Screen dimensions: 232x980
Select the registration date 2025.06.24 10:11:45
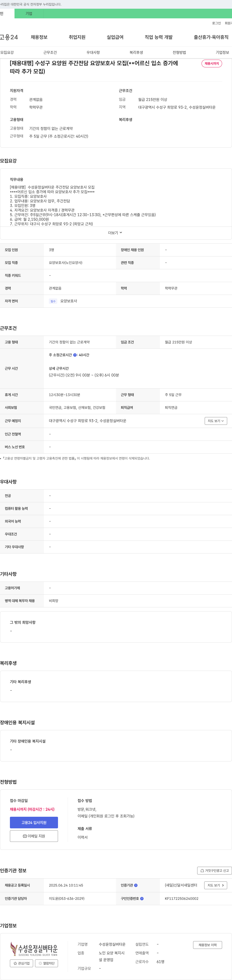tap(66, 885)
